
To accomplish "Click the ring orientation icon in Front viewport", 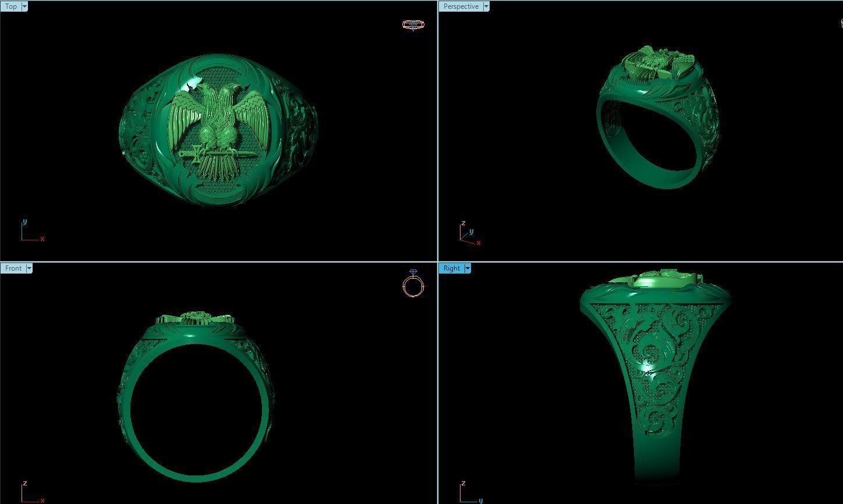I will coord(413,283).
